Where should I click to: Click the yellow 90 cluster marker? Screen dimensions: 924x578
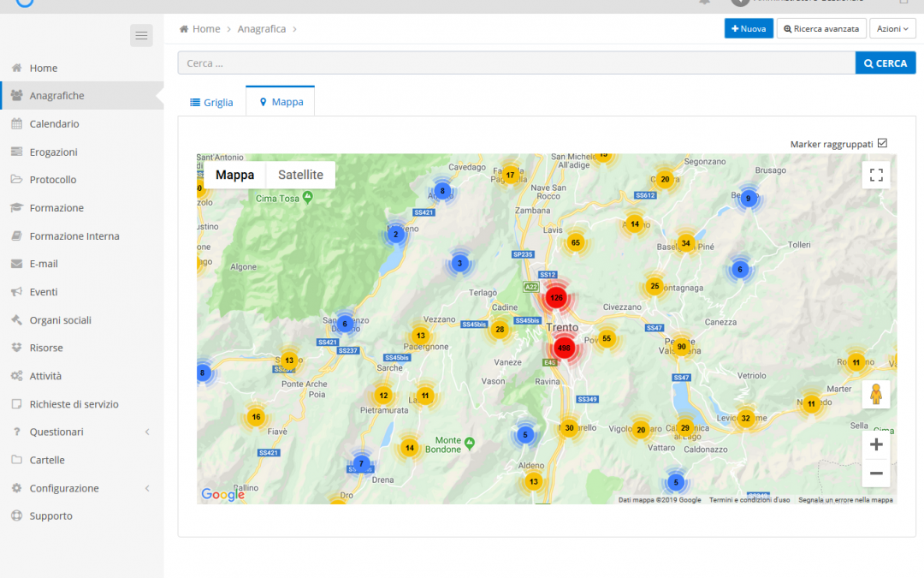(681, 347)
